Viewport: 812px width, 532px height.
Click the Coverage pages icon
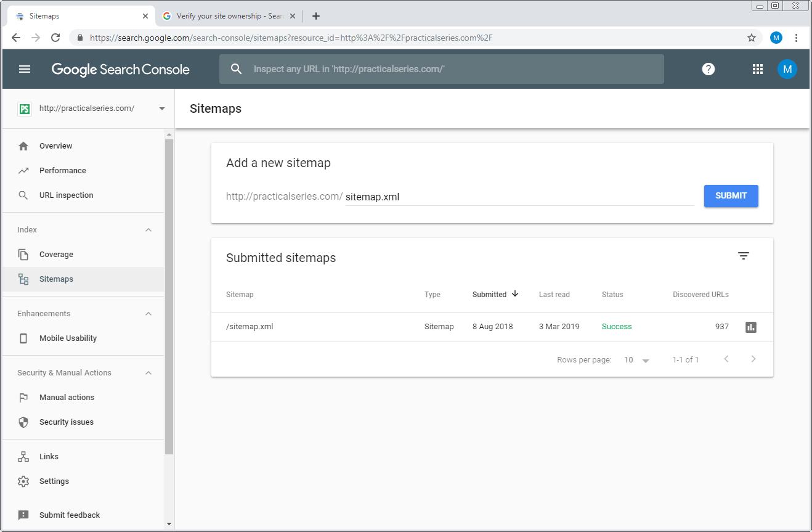23,255
